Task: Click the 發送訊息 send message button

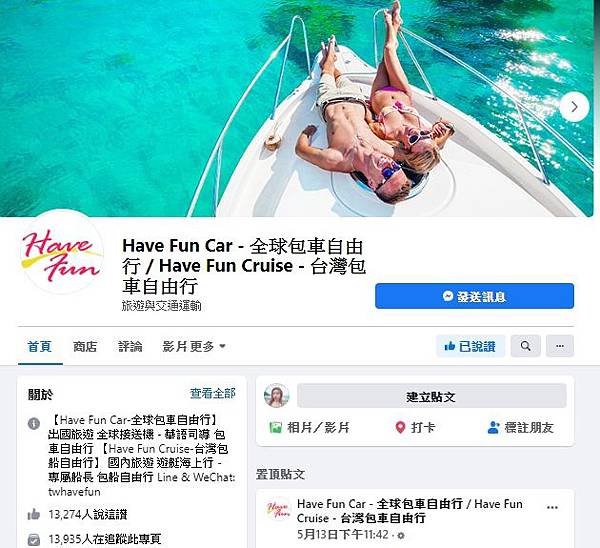Action: (474, 296)
